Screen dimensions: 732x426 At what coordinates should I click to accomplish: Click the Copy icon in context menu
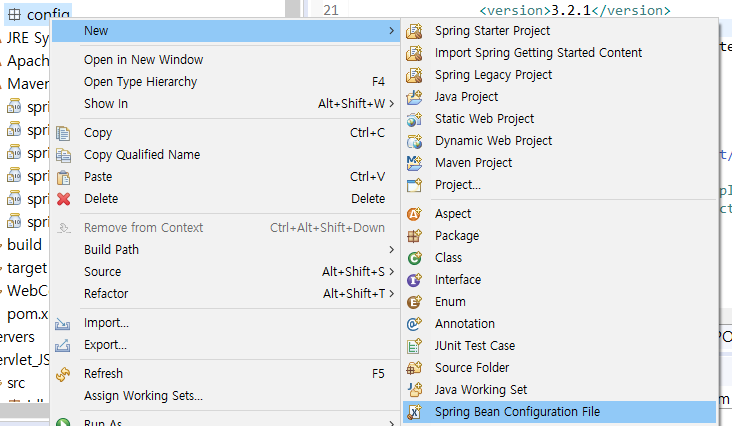(63, 133)
